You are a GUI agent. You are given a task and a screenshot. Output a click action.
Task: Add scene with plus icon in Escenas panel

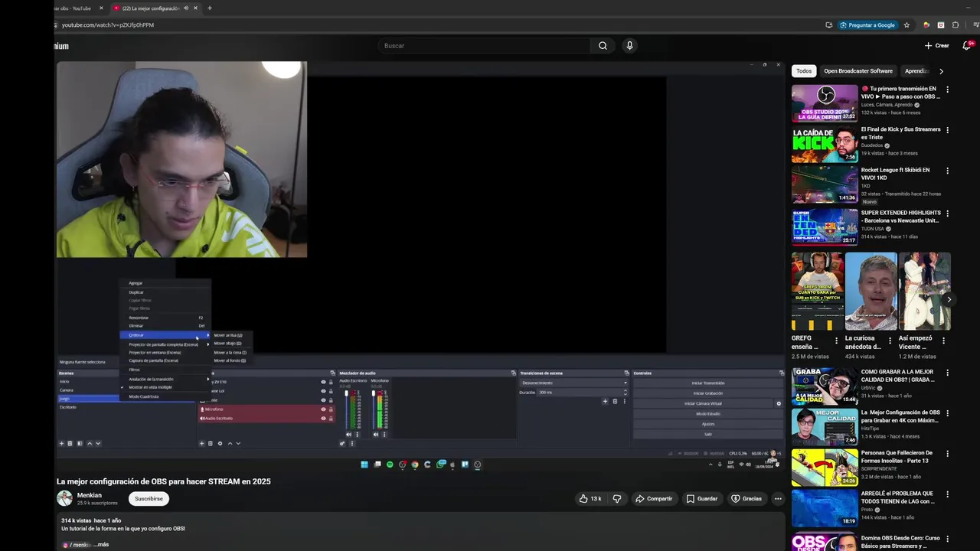tap(62, 443)
